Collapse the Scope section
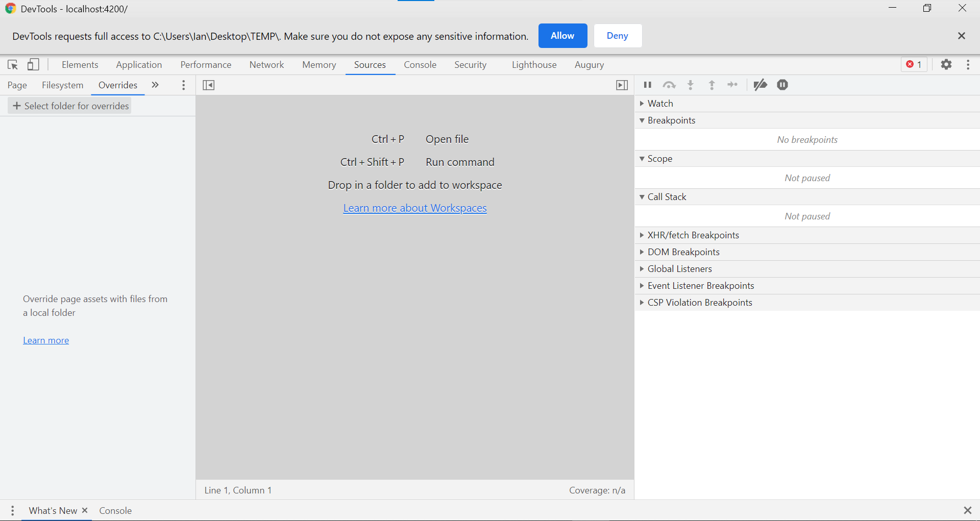The width and height of the screenshot is (980, 521). (807, 159)
